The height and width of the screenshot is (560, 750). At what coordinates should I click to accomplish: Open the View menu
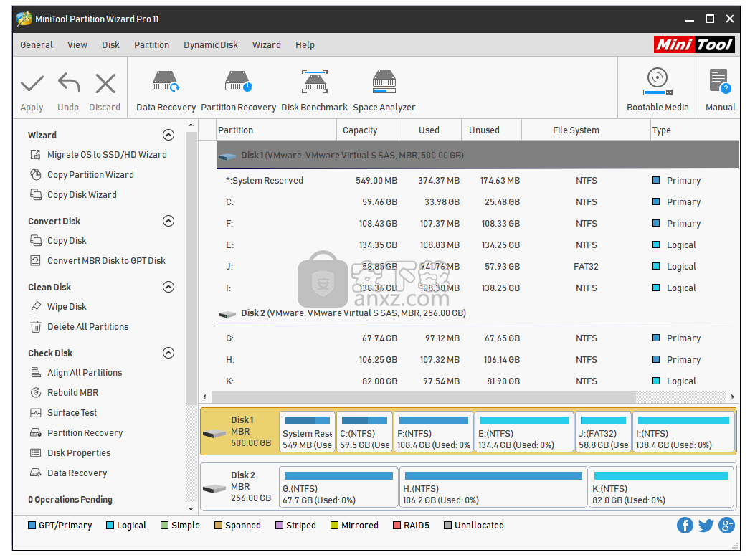77,45
